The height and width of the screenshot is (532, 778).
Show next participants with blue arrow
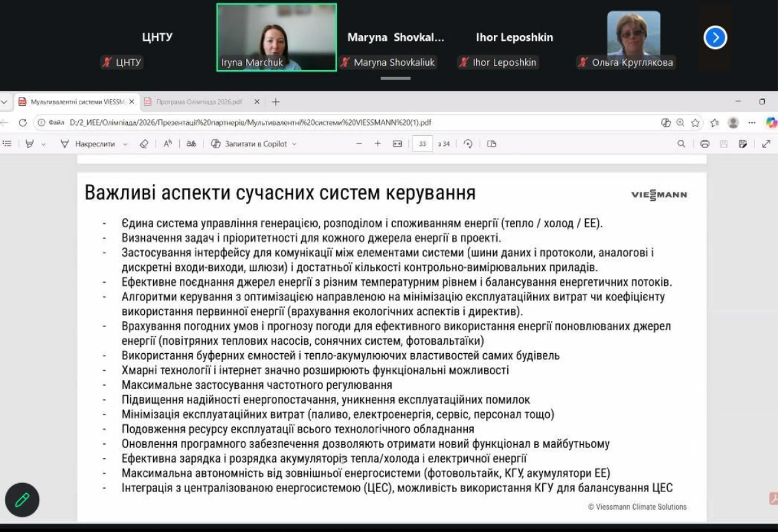point(715,37)
